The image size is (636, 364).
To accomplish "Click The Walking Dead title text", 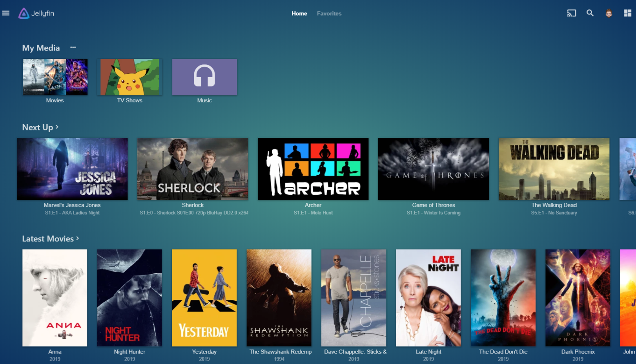I will coord(554,205).
